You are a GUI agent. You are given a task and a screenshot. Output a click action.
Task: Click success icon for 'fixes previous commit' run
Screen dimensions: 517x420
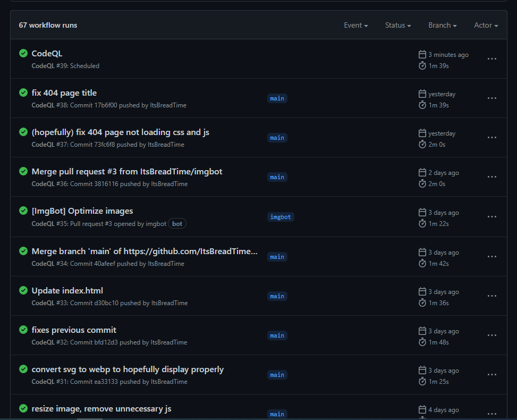23,330
